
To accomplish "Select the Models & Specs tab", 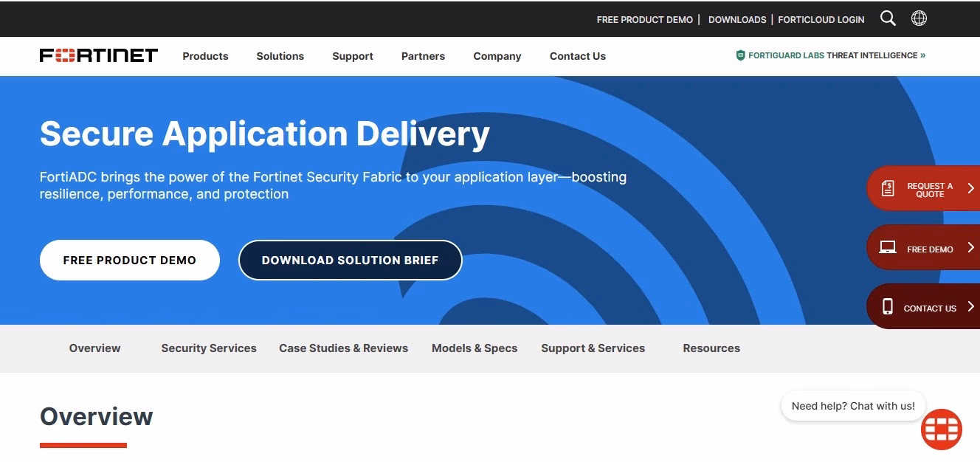I will click(x=475, y=348).
